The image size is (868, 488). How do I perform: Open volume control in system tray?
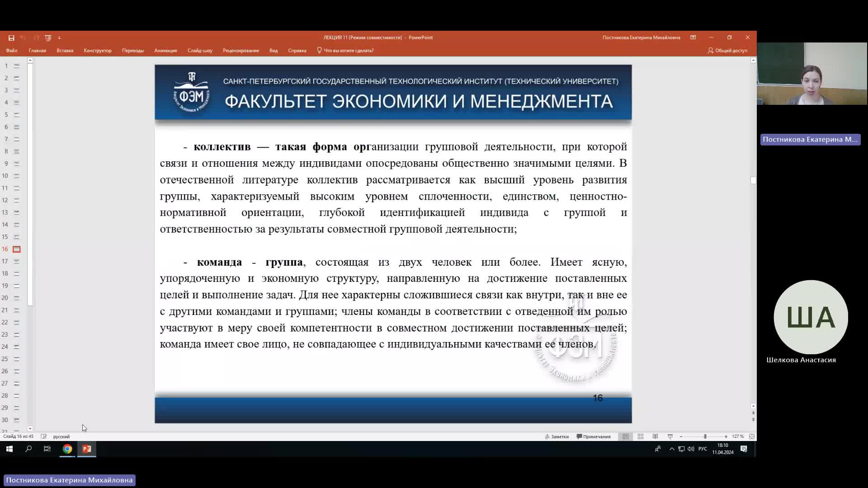tap(691, 449)
